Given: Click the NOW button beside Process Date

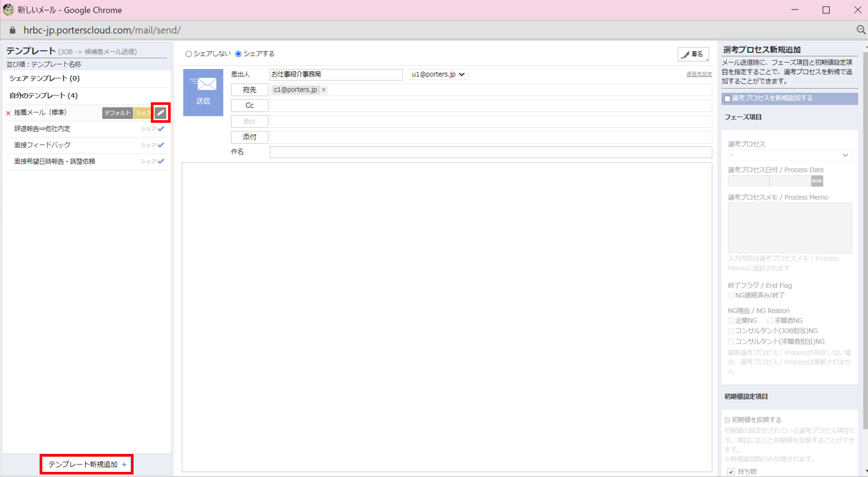Looking at the screenshot, I should coord(816,181).
